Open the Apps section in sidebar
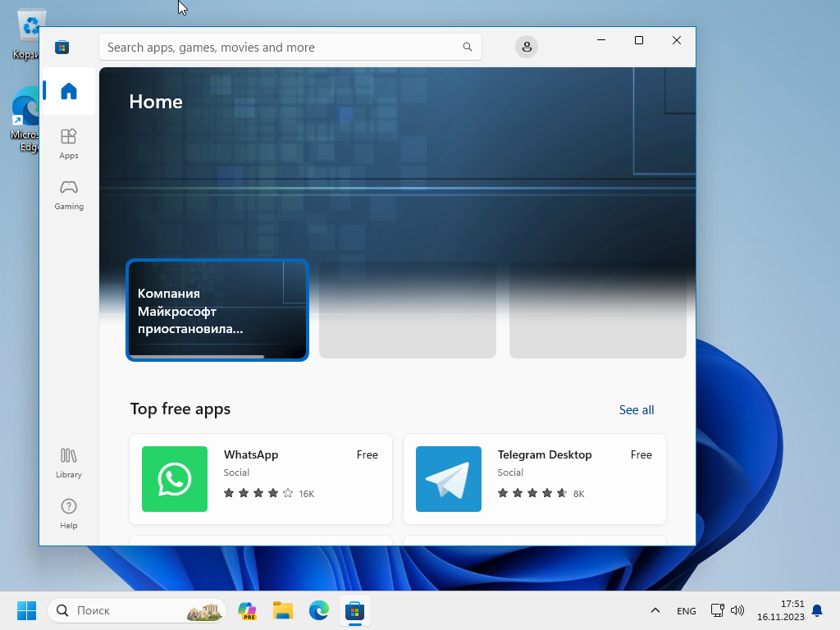Screen dimensions: 840x630 [69, 143]
